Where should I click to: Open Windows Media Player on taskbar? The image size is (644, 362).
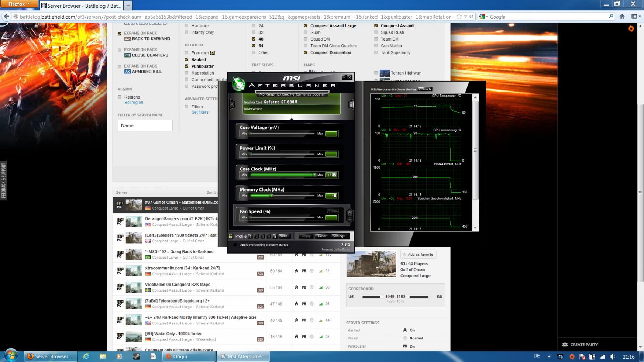pyautogui.click(x=119, y=356)
